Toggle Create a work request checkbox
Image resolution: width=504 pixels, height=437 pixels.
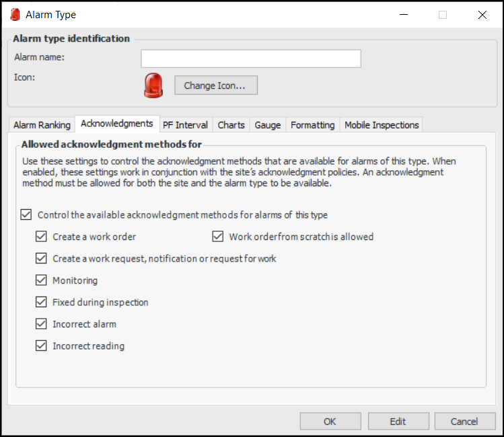(42, 258)
